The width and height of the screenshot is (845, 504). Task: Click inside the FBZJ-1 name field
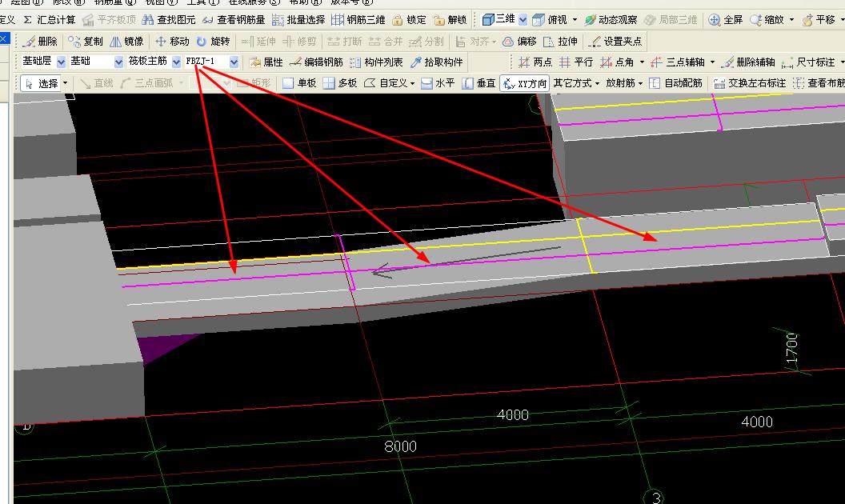click(206, 62)
